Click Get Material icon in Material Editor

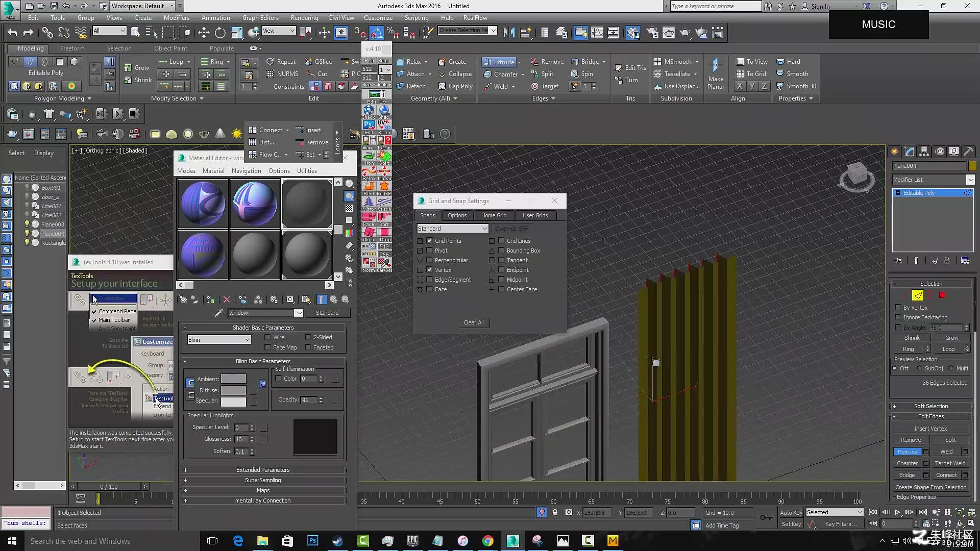tap(183, 299)
